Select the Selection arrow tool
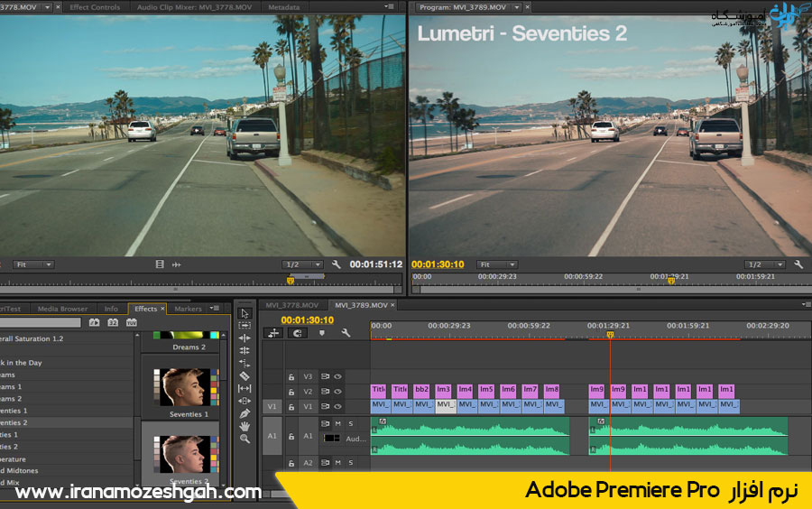 [245, 313]
